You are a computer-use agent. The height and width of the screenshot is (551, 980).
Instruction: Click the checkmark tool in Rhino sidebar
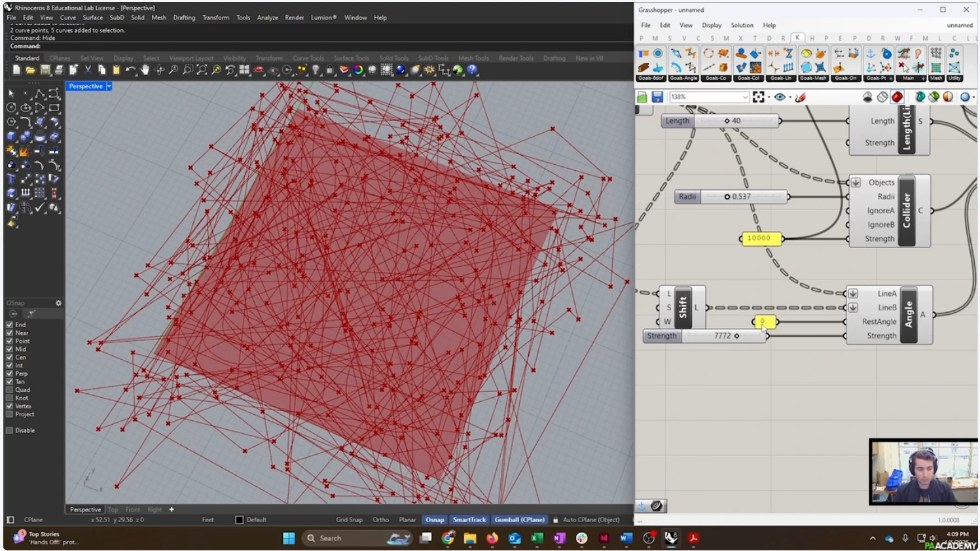[40, 207]
